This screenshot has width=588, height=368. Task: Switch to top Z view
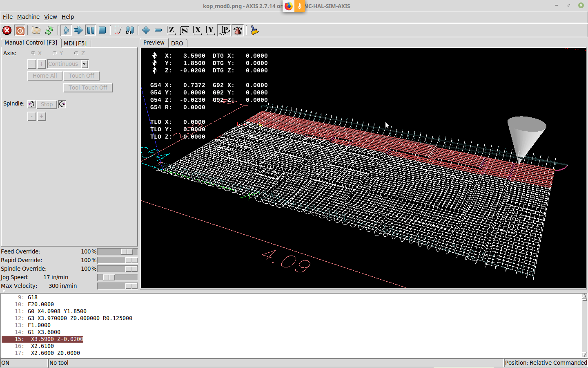pos(171,30)
